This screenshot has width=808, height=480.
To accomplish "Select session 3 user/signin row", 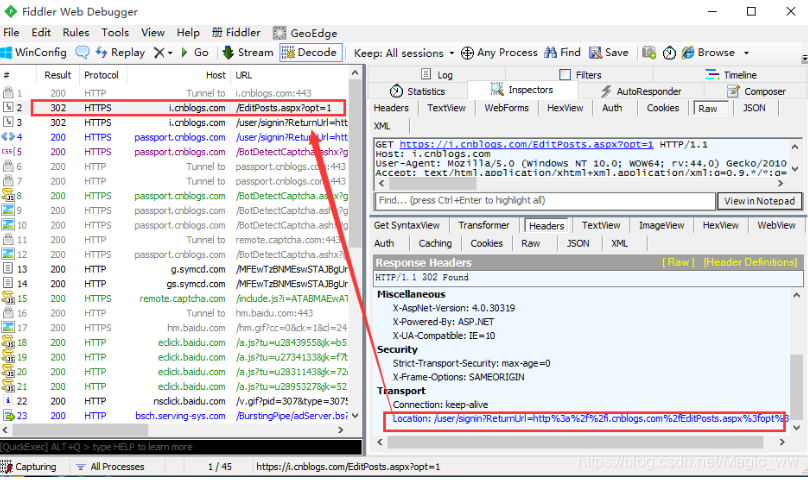I will (x=175, y=123).
